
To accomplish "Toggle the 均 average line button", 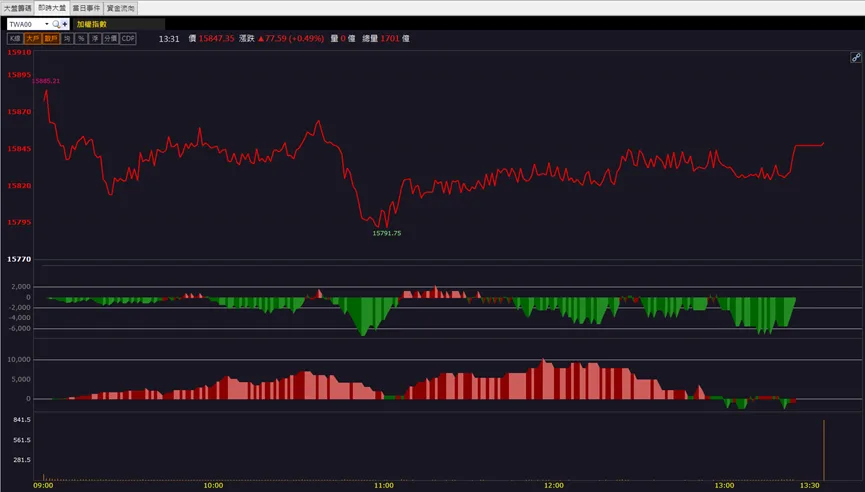I will (67, 39).
